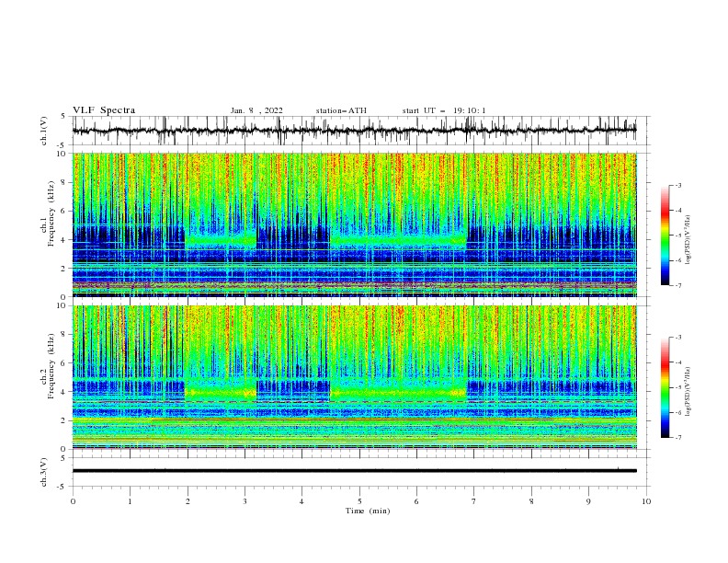Screen dimensions: 728x563
Task: Click the ch.2 spectrogram 4 kHz emission band near minute 2.5
Action: coord(221,392)
